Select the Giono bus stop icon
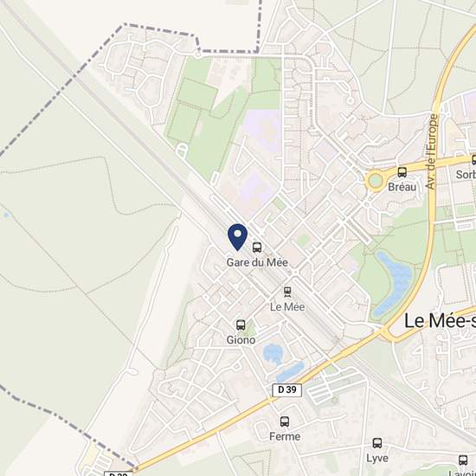This screenshot has height=476, width=476. tap(241, 325)
